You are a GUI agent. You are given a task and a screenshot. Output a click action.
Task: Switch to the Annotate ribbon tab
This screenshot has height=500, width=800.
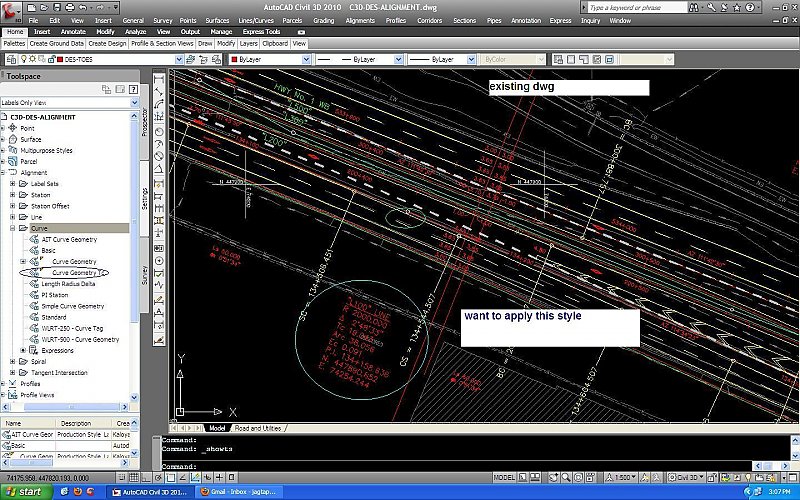73,32
